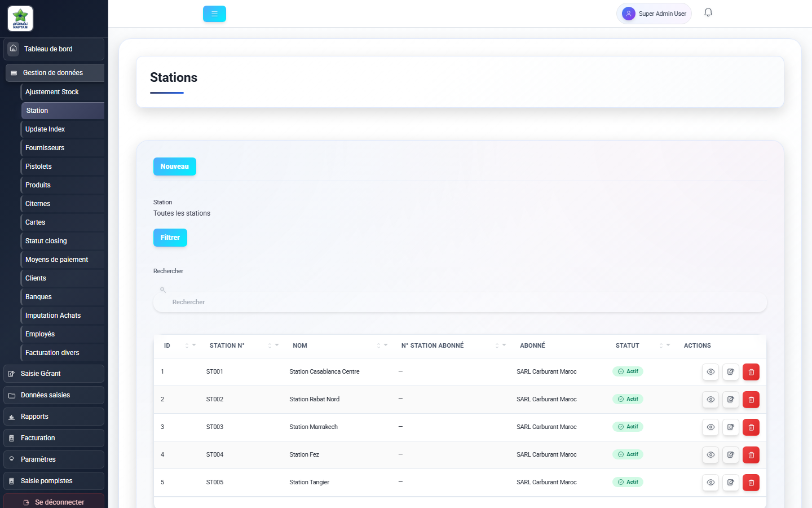Edit station ST002 Rabat Nord
The image size is (812, 508).
731,400
